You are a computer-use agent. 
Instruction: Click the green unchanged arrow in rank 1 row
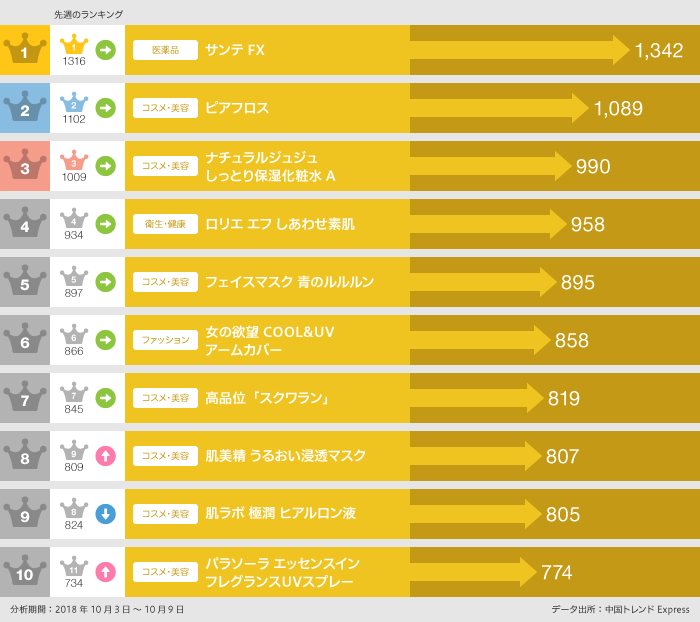(105, 50)
